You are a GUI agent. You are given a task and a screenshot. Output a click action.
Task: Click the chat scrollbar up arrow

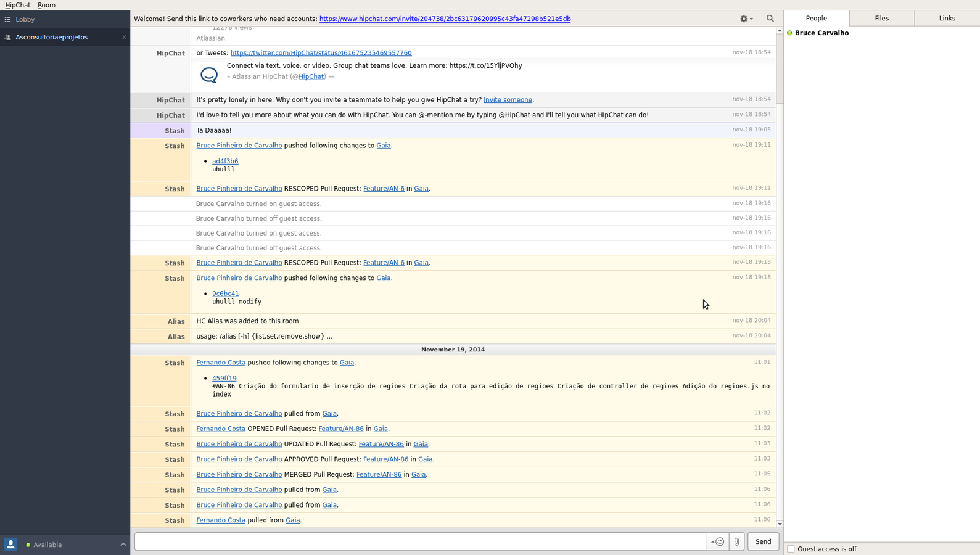coord(780,30)
